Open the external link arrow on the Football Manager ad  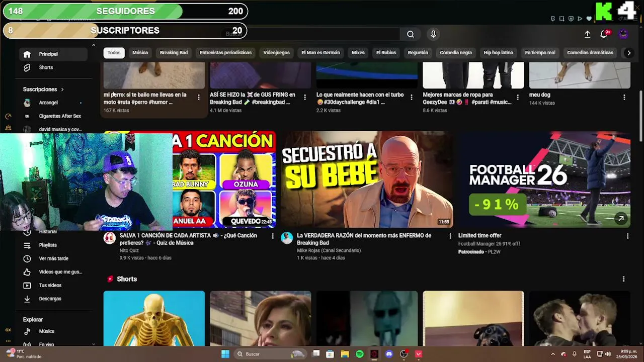(621, 218)
